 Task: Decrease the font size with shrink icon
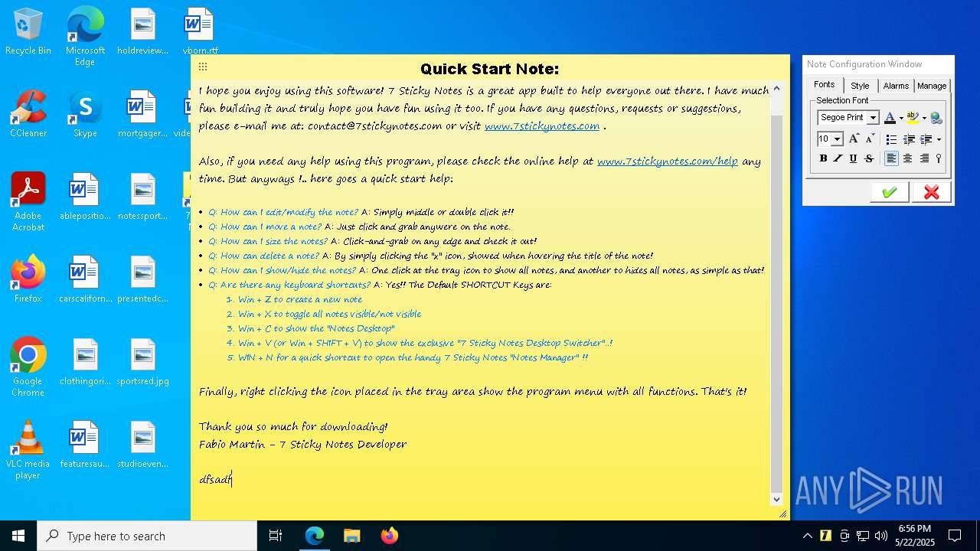click(x=870, y=139)
